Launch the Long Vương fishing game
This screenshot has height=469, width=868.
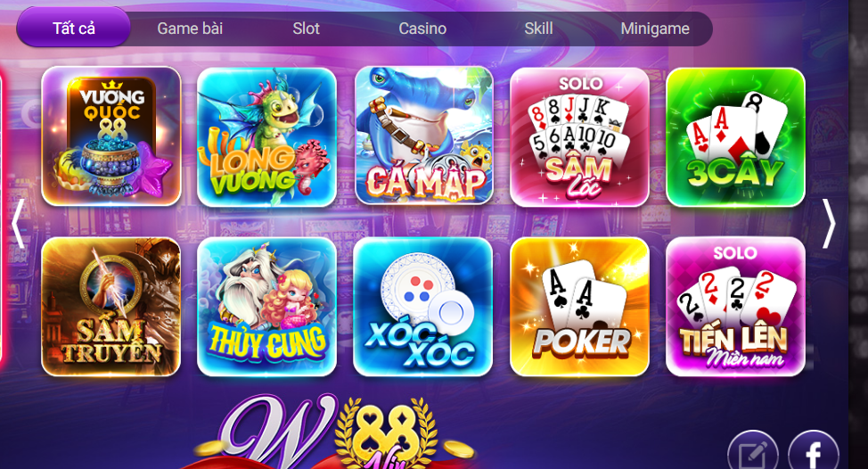266,137
